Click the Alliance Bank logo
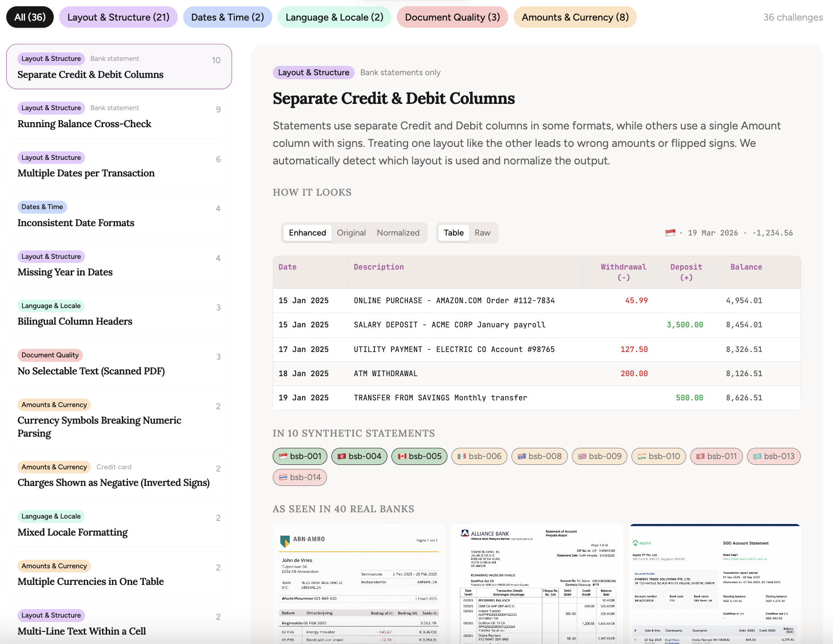The height and width of the screenshot is (644, 833). 485,533
